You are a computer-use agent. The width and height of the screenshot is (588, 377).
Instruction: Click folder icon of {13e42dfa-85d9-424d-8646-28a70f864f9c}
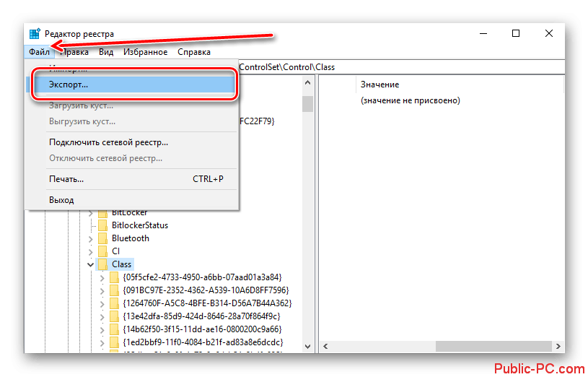[114, 316]
